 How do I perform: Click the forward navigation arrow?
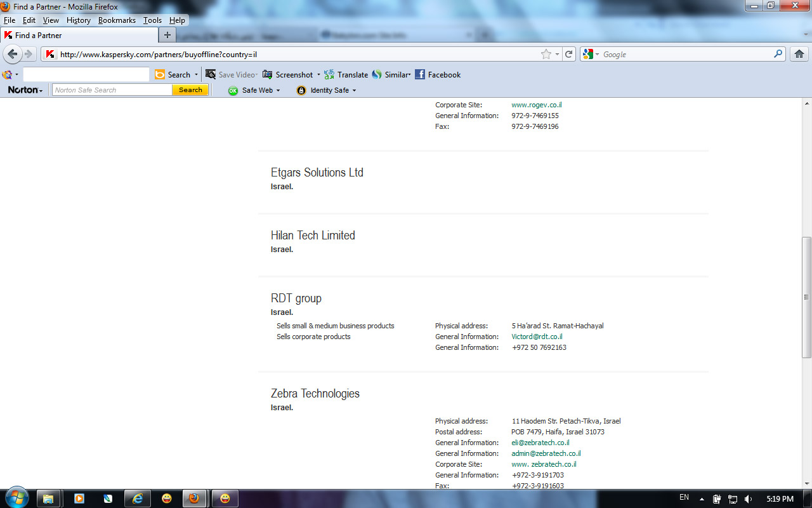pos(28,54)
